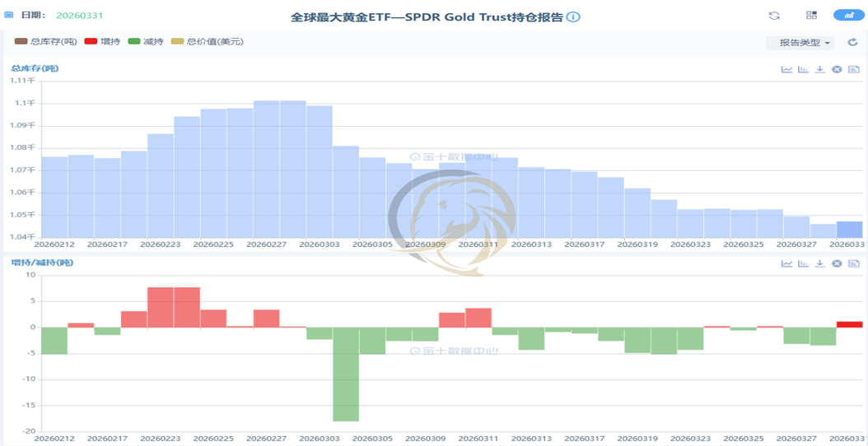Switch 总库存 chart to line chart view
The width and height of the screenshot is (868, 446).
pos(786,69)
